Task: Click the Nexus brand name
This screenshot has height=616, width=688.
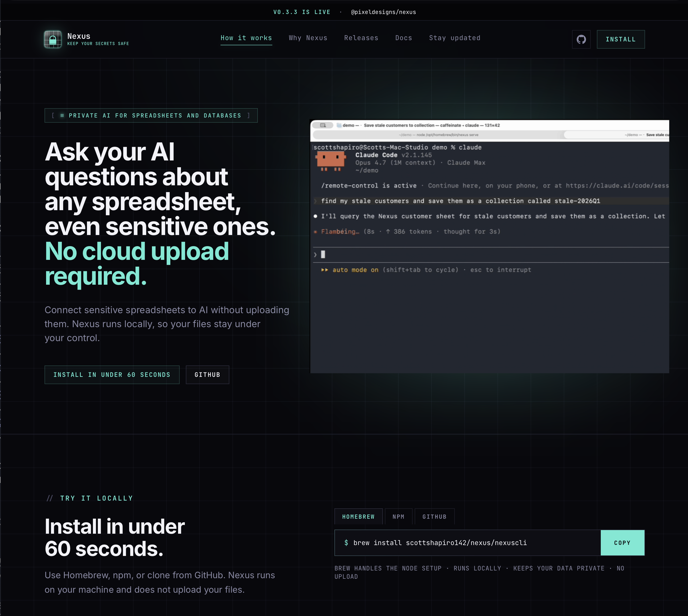Action: [79, 36]
